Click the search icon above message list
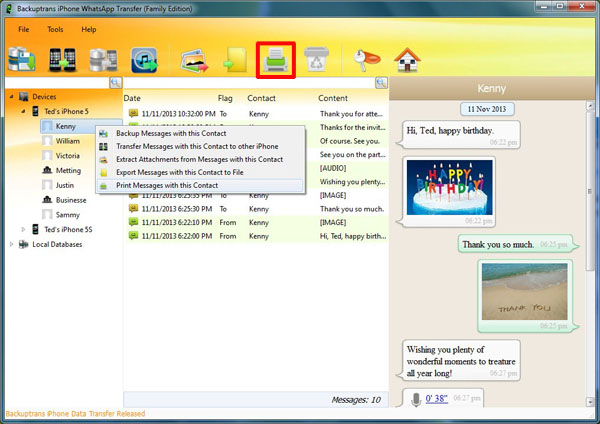 pyautogui.click(x=381, y=82)
